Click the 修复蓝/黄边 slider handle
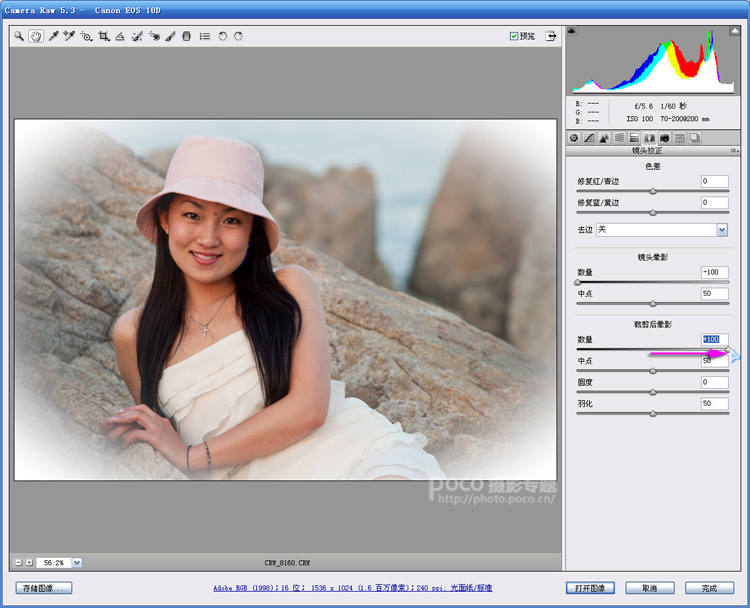 653,212
